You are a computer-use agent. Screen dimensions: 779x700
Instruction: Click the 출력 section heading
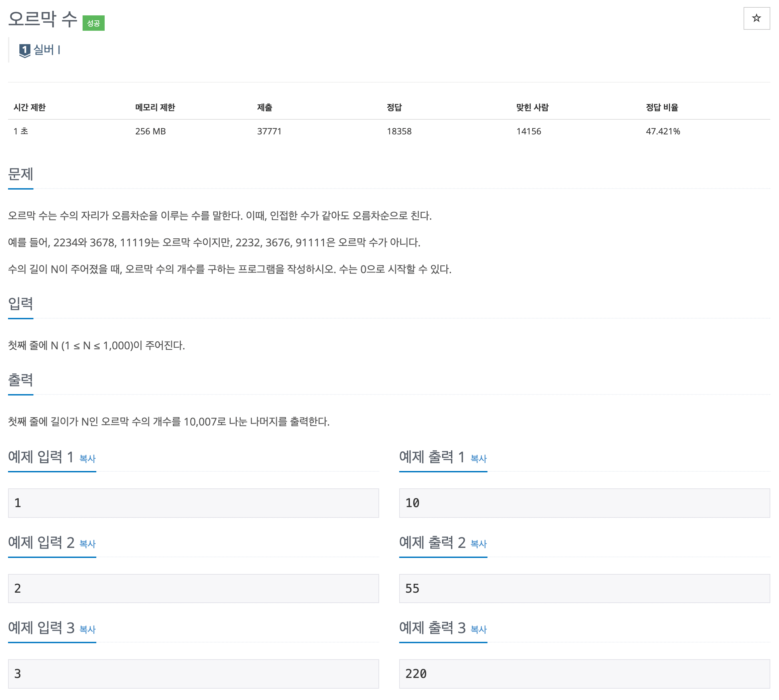[x=21, y=380]
